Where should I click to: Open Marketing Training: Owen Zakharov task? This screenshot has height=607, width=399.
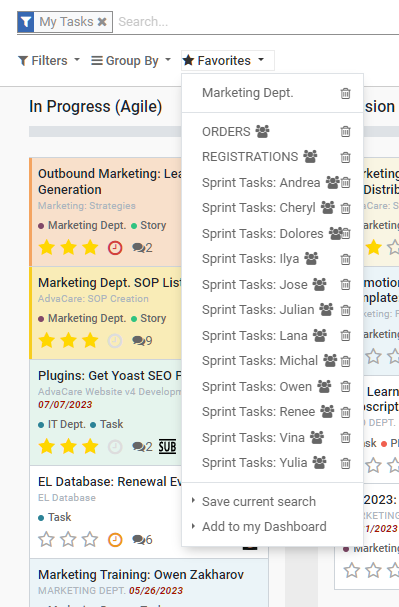click(x=141, y=574)
